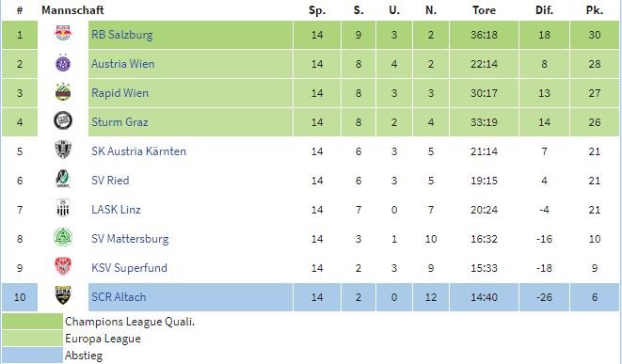Open the SCR Altach team page
This screenshot has height=364, width=622.
point(119,297)
